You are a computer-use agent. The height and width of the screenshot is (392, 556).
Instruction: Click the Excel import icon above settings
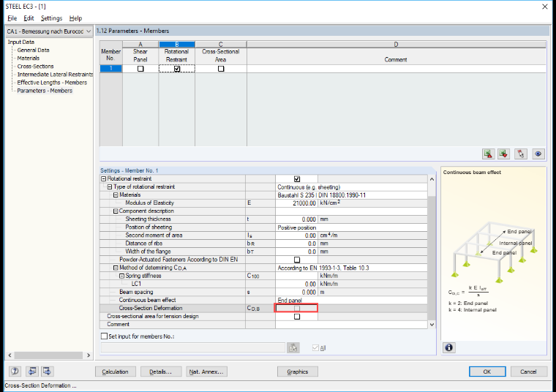pyautogui.click(x=503, y=154)
